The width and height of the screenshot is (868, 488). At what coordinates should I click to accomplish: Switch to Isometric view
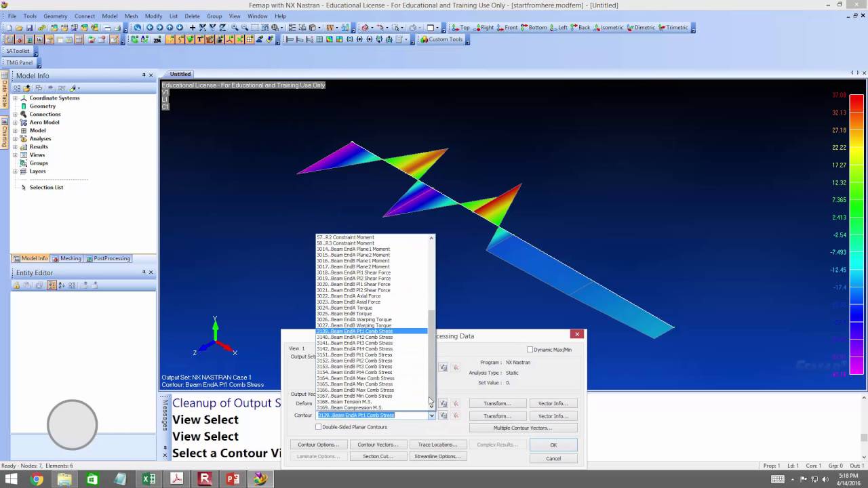(x=608, y=28)
